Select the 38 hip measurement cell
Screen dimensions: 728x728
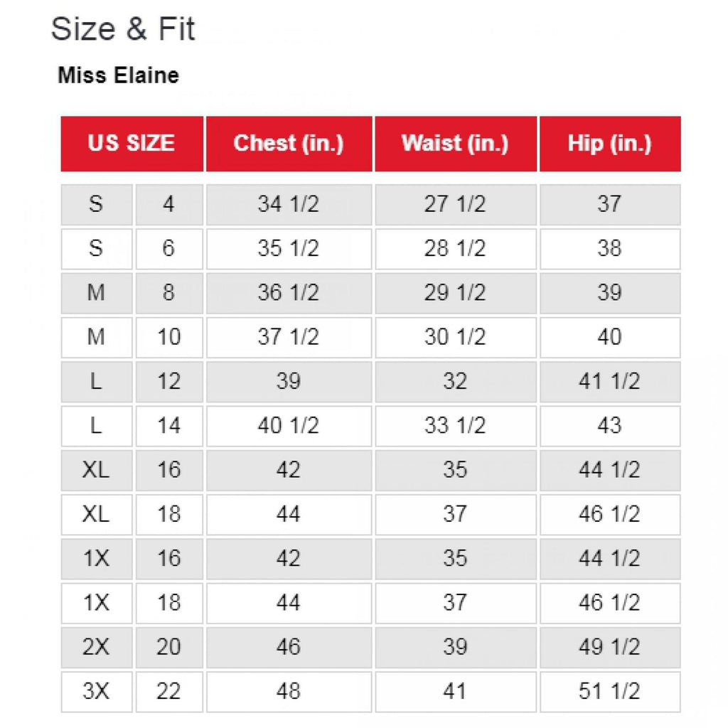[x=609, y=249]
